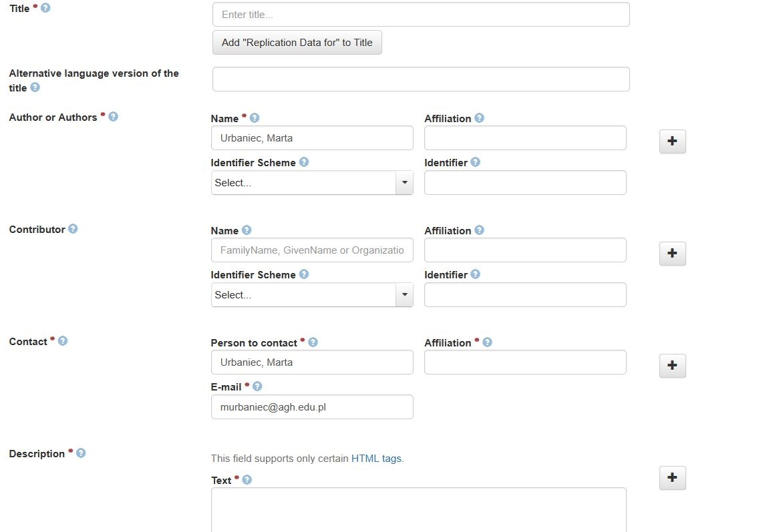
Task: Add another contributor with plus button
Action: tap(673, 254)
